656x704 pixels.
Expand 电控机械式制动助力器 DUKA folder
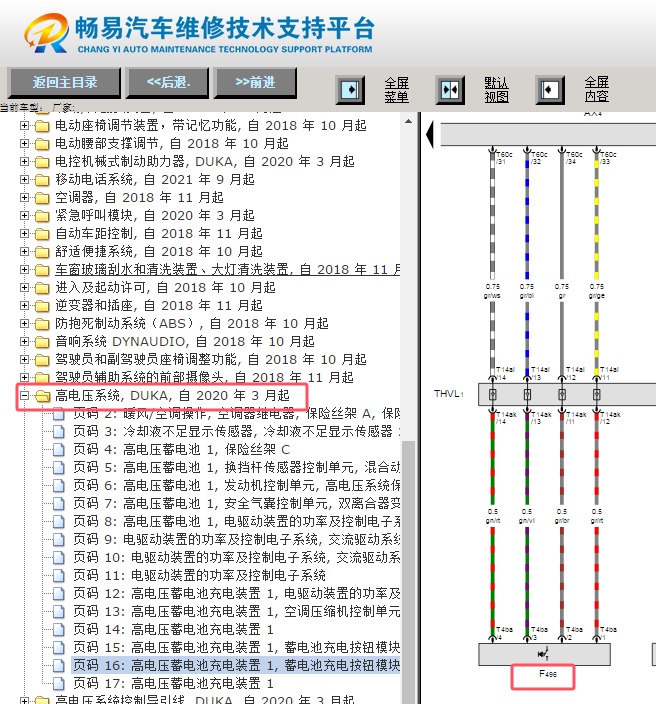click(25, 162)
